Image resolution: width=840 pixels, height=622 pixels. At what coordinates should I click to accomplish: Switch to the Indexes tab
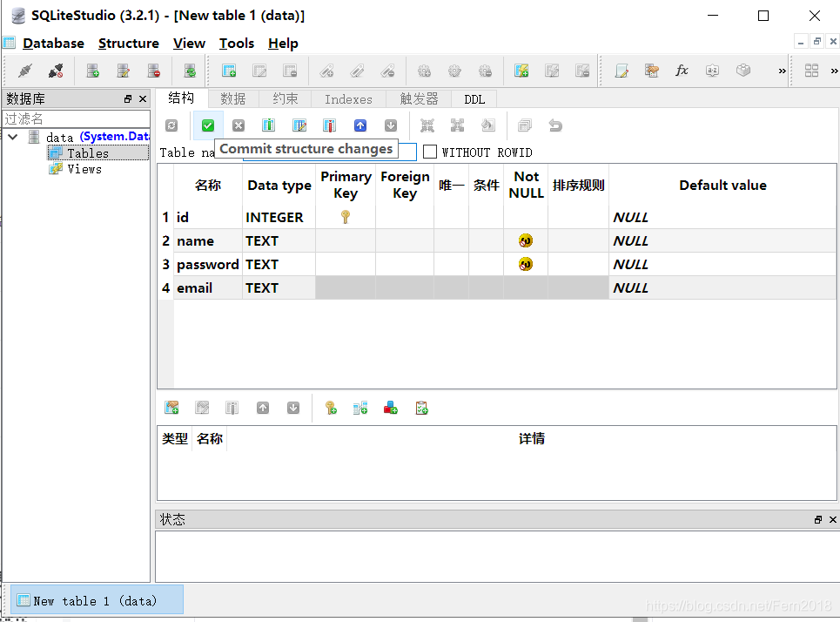point(348,99)
